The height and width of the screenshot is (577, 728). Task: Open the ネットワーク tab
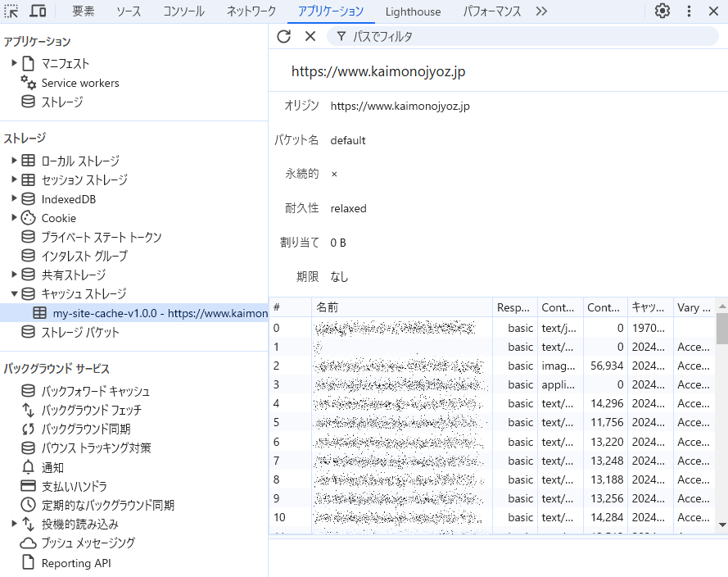click(x=251, y=11)
